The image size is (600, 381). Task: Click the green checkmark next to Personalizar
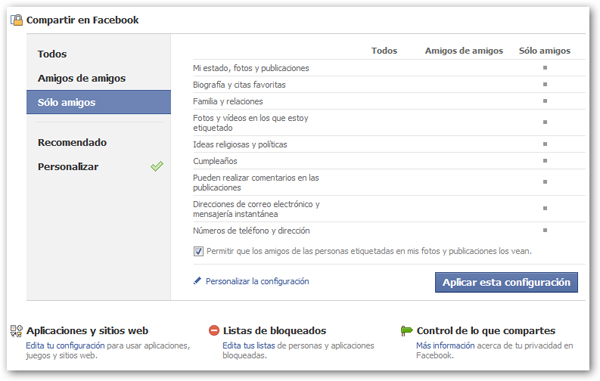(x=157, y=166)
